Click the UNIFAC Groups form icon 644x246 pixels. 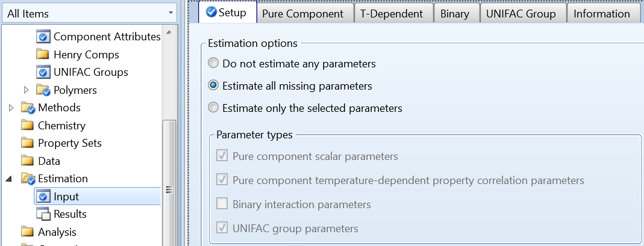point(43,73)
